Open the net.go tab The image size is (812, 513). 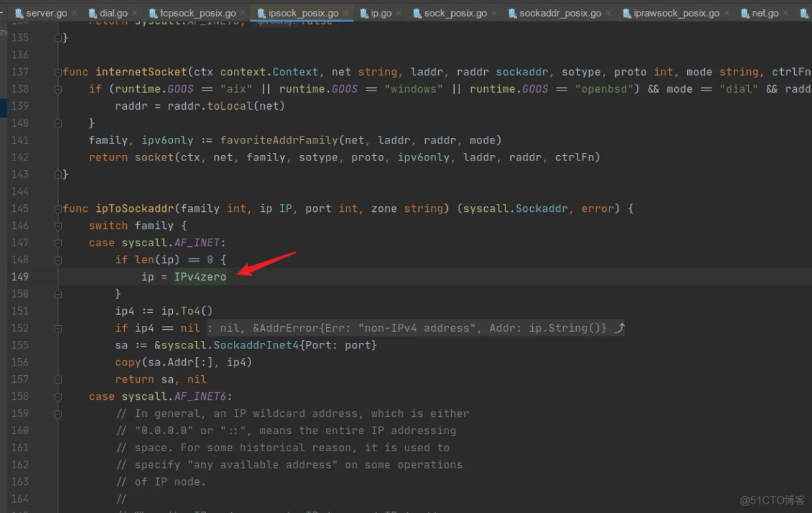[x=765, y=13]
